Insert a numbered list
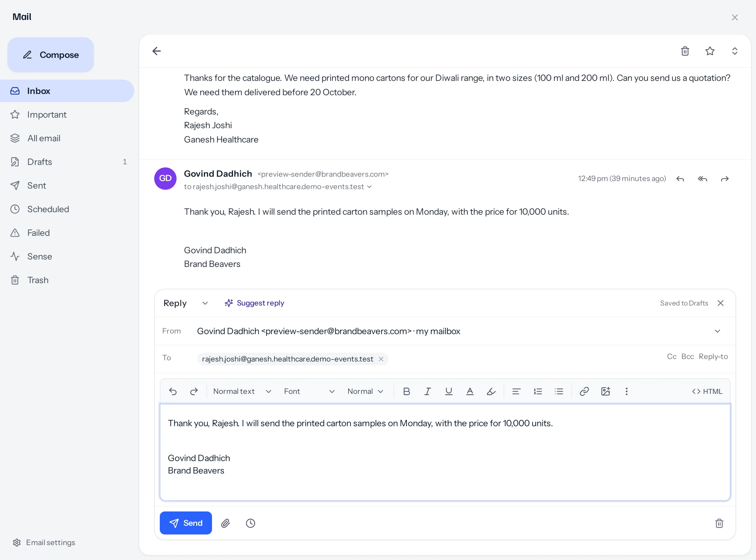Viewport: 756px width, 560px height. pyautogui.click(x=537, y=391)
